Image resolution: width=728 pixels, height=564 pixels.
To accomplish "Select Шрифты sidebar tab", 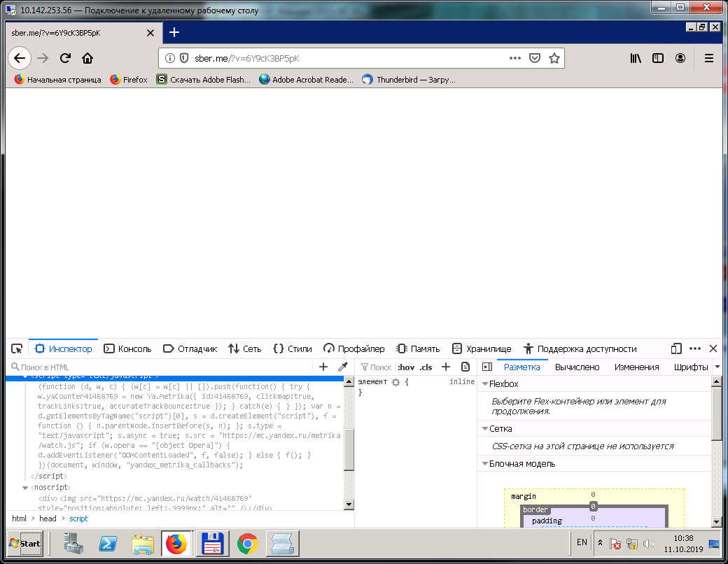I will click(x=691, y=367).
